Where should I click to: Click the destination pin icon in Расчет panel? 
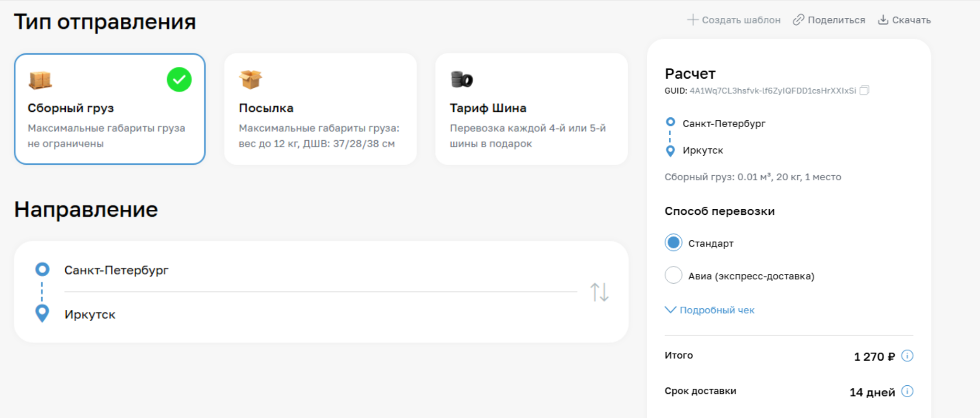pyautogui.click(x=671, y=151)
